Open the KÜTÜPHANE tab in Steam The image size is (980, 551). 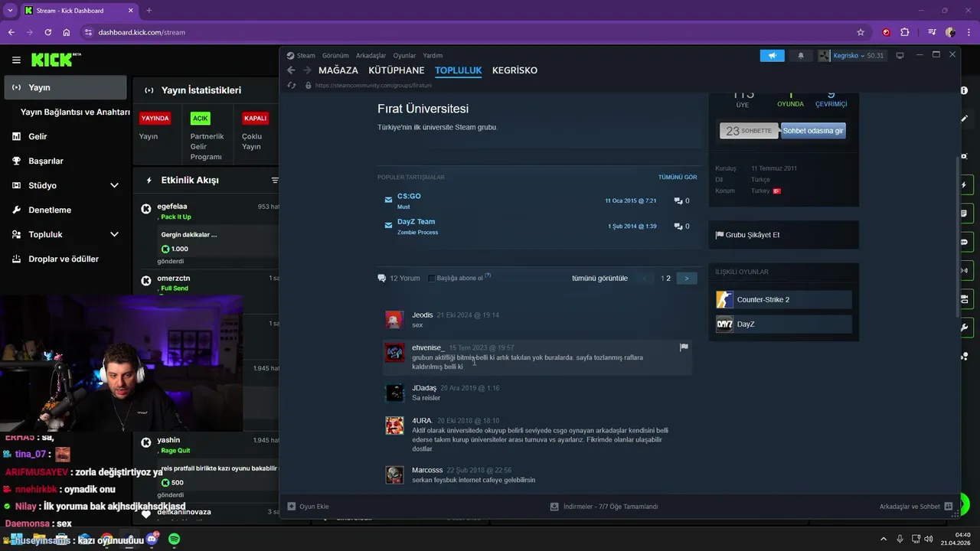point(397,70)
